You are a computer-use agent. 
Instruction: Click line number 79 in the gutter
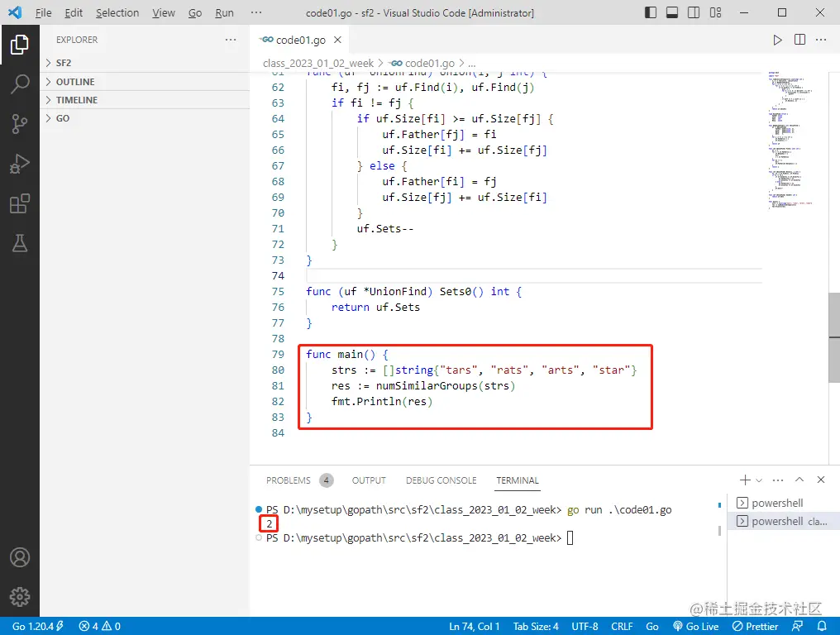(278, 354)
